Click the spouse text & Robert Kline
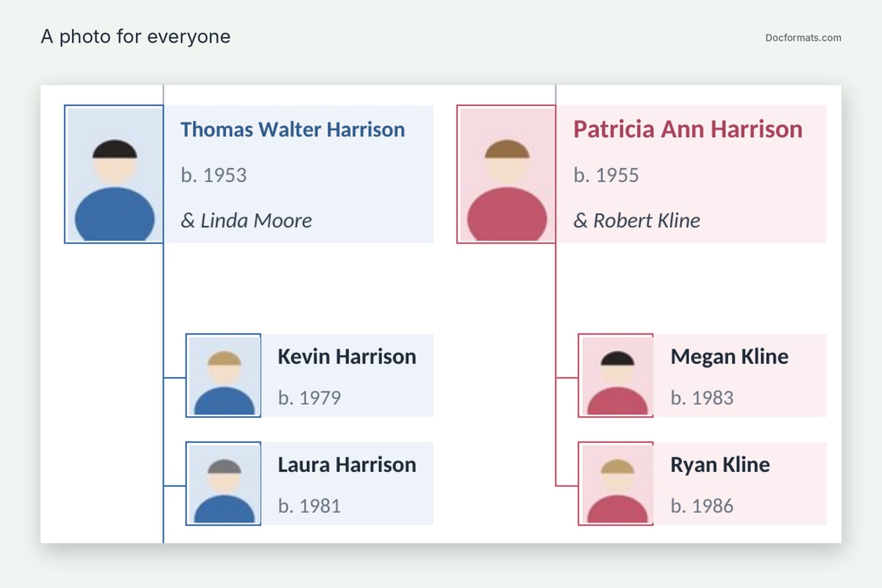The image size is (882, 588). click(637, 220)
